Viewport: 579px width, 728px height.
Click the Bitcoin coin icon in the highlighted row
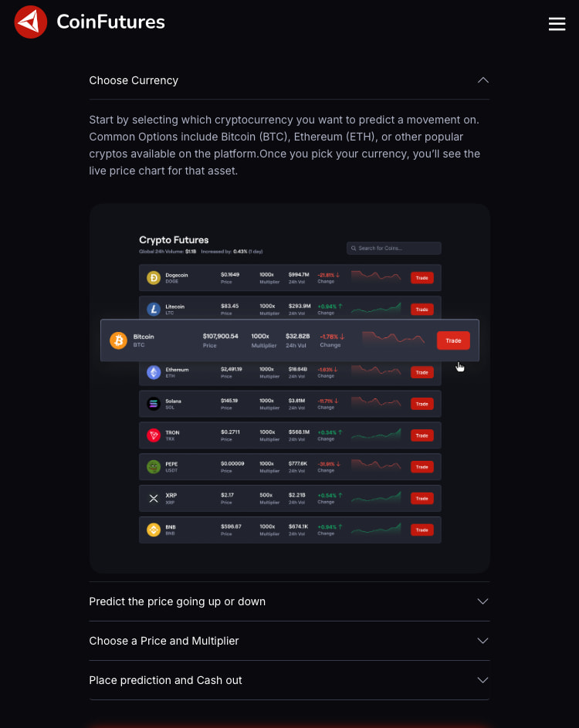coord(118,340)
